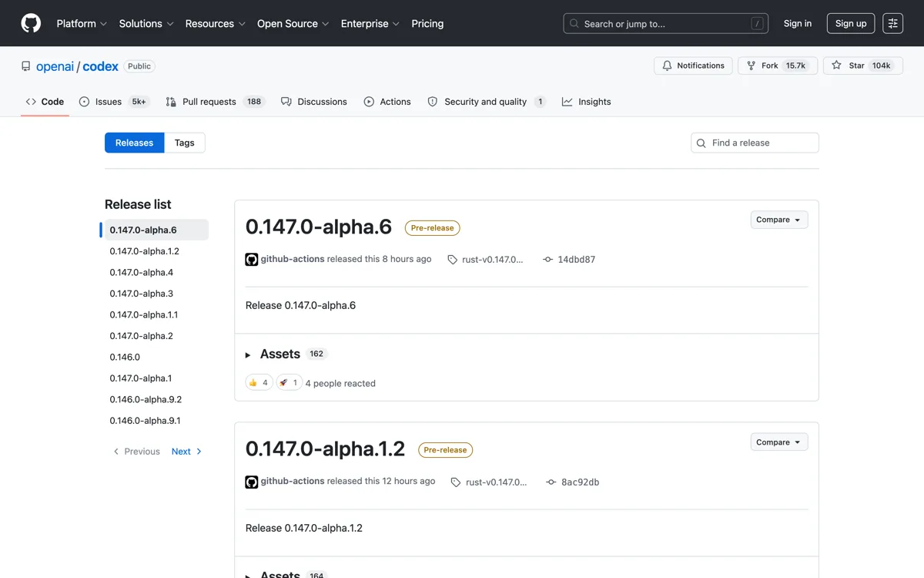Select the Actions play icon
924x578 pixels.
tap(369, 102)
